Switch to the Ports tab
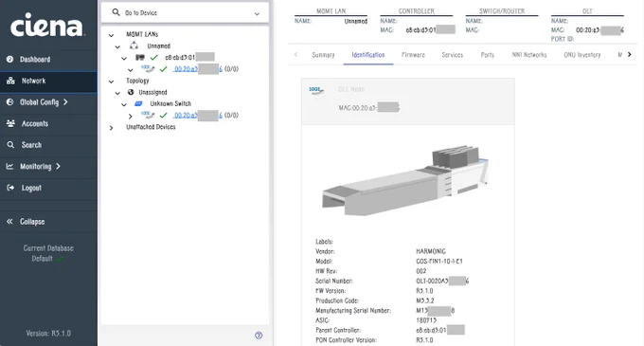 (x=488, y=55)
